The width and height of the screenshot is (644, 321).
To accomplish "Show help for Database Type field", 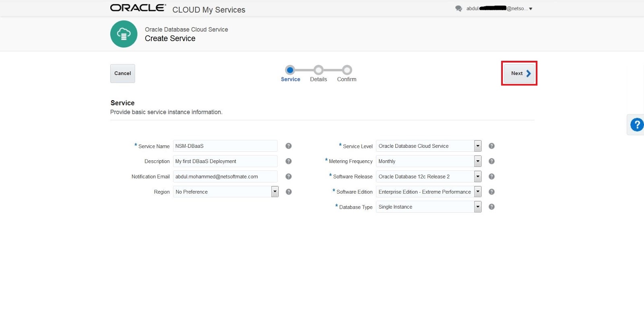I will 491,207.
